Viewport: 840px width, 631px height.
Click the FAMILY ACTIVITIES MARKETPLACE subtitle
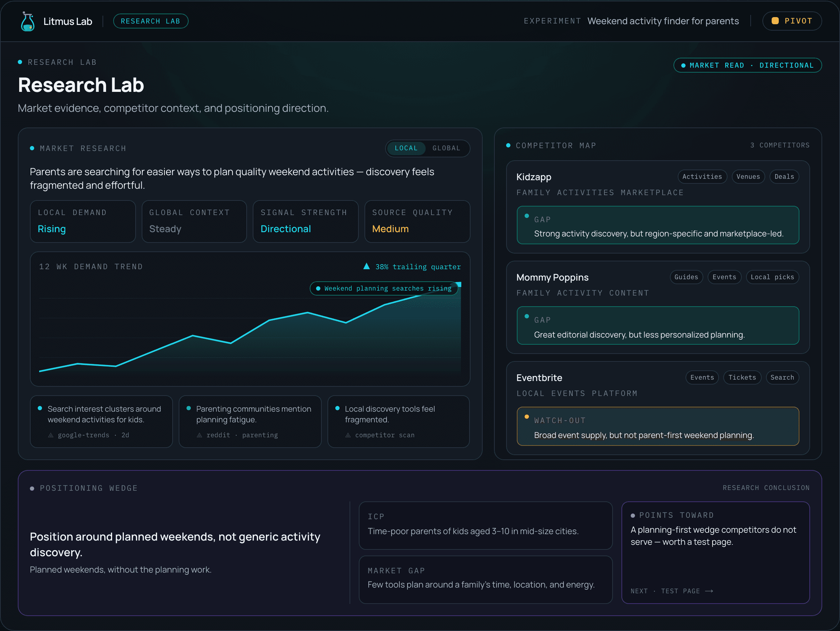tap(600, 193)
